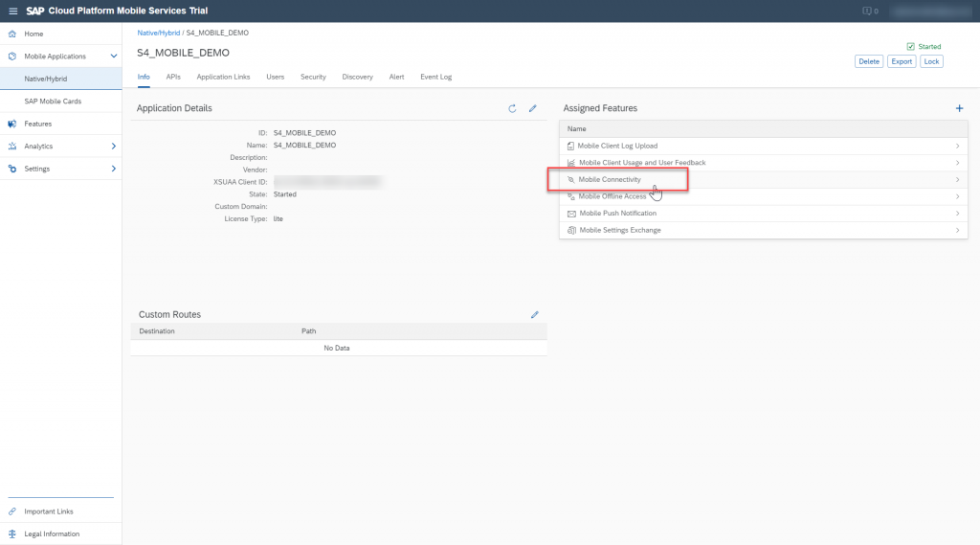Click the Lock button
Viewport: 980px width, 545px height.
pos(931,61)
